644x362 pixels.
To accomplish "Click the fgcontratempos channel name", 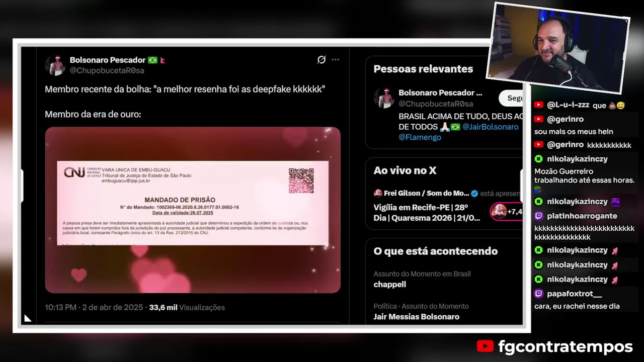I will pos(565,346).
